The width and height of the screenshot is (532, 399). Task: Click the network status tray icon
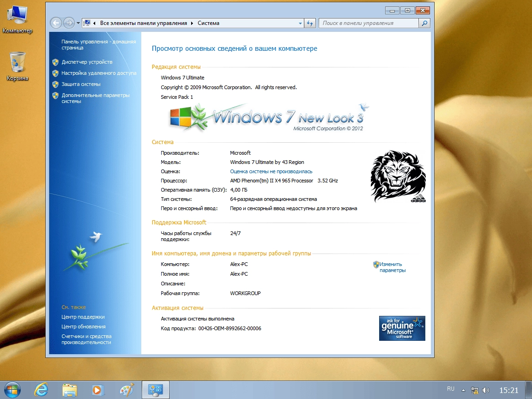[x=475, y=390]
